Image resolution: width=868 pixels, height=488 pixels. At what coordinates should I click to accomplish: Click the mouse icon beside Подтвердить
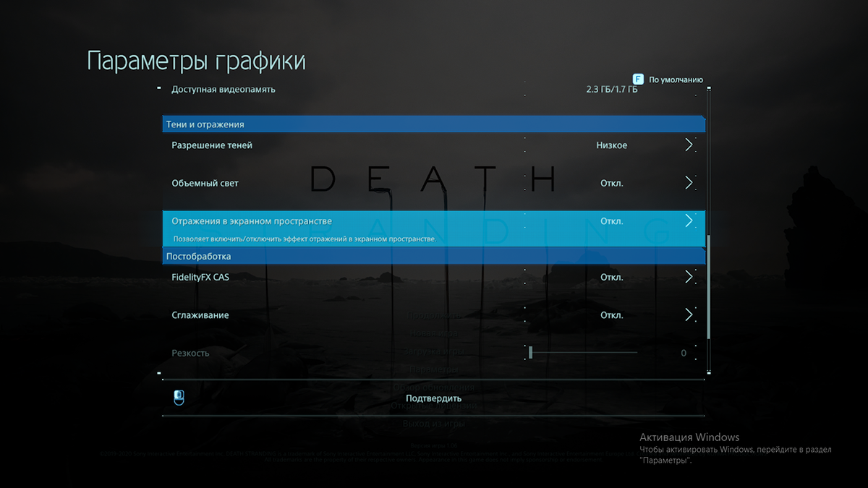pos(179,397)
